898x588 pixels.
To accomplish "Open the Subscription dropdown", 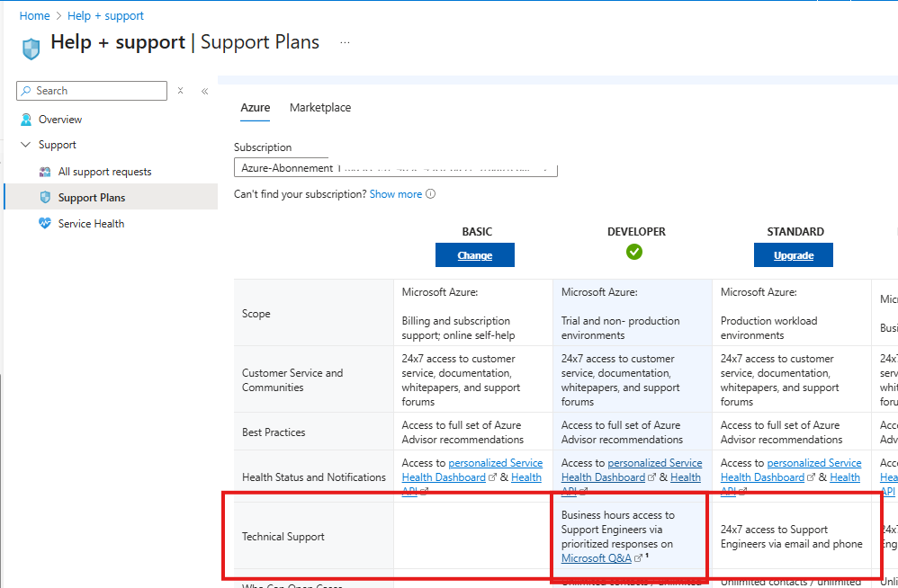I will click(x=396, y=167).
